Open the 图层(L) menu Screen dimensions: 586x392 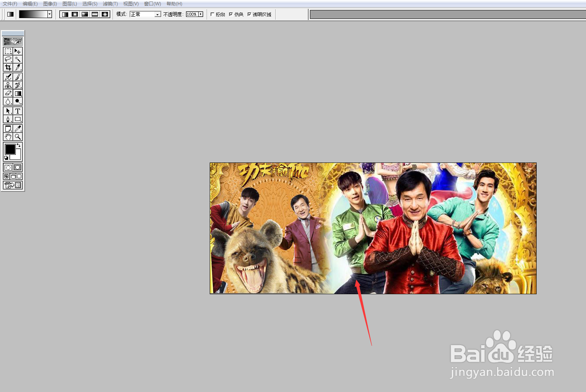(x=70, y=4)
